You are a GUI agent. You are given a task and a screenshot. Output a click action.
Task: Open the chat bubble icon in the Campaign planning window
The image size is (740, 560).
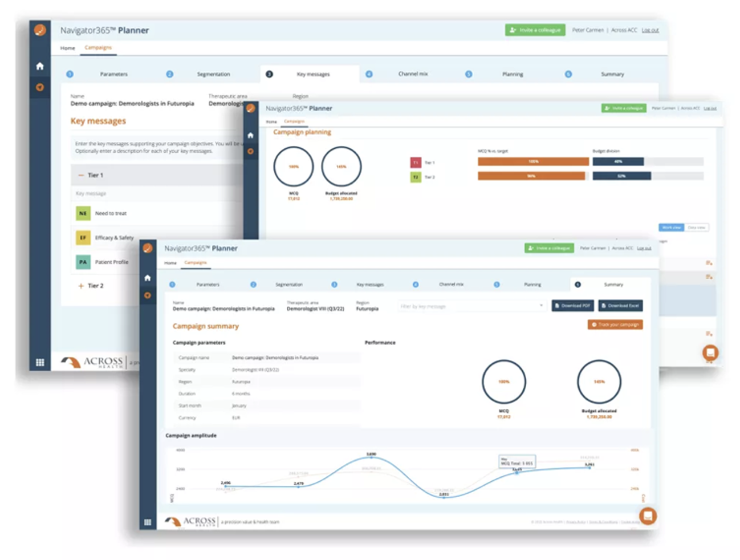[710, 352]
